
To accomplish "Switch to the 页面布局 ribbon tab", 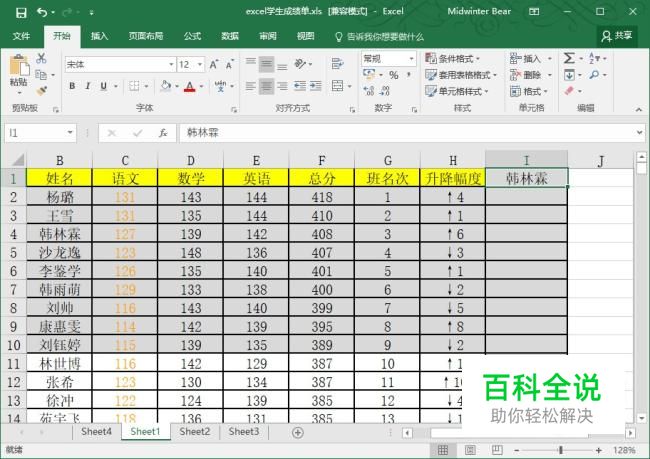I will coord(146,36).
